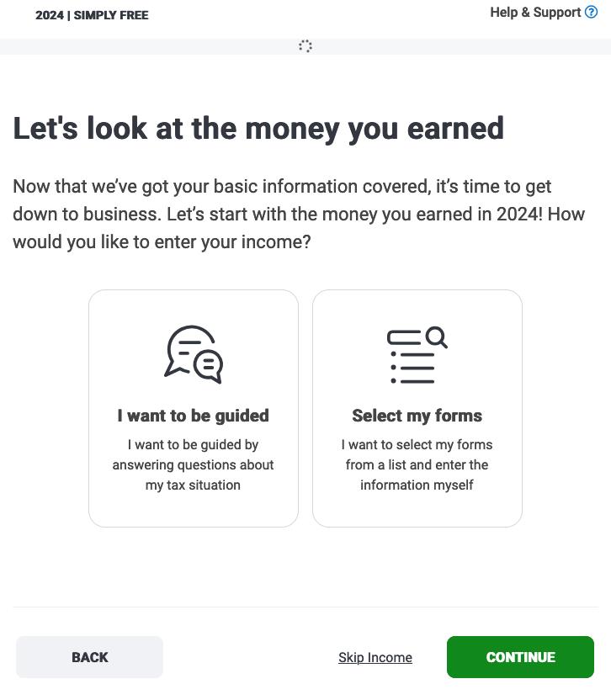Click the SIMPLY FREE logo text
This screenshot has width=611, height=700.
[x=110, y=15]
